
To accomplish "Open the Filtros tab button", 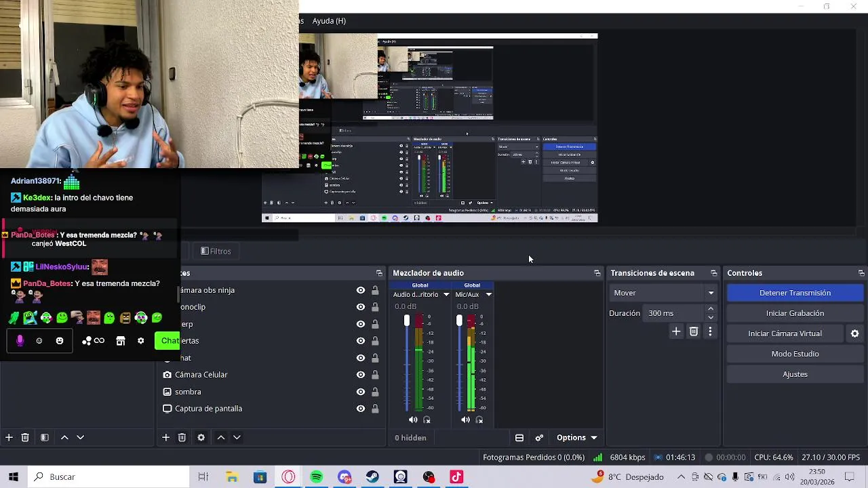I will point(216,251).
